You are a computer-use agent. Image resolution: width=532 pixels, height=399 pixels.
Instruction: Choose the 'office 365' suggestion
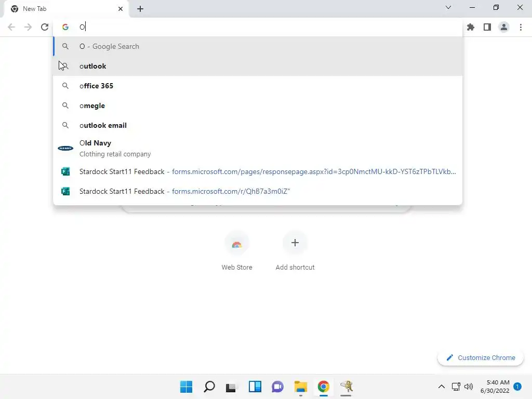(258, 86)
